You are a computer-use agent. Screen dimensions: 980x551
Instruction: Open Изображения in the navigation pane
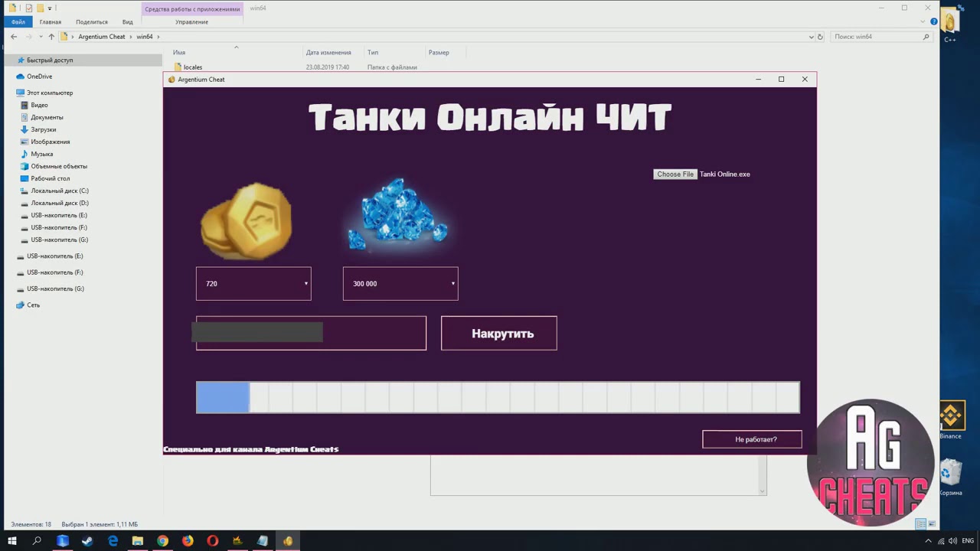[50, 142]
